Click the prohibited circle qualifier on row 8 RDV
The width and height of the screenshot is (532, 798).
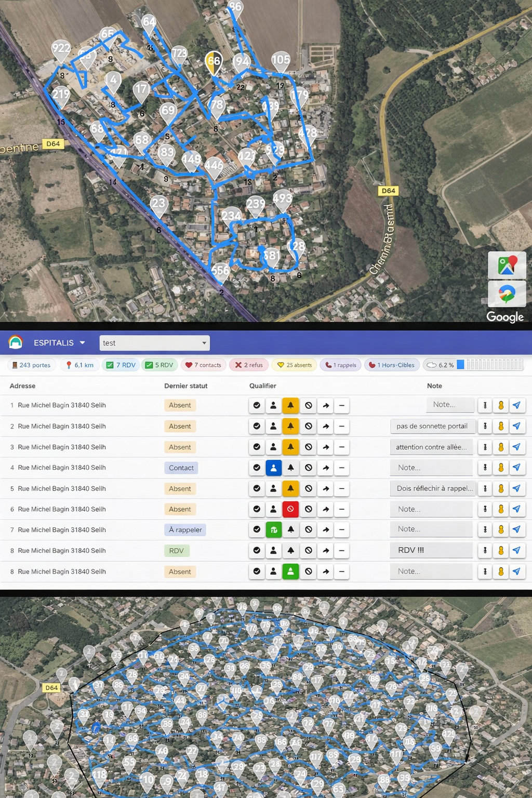(x=309, y=551)
